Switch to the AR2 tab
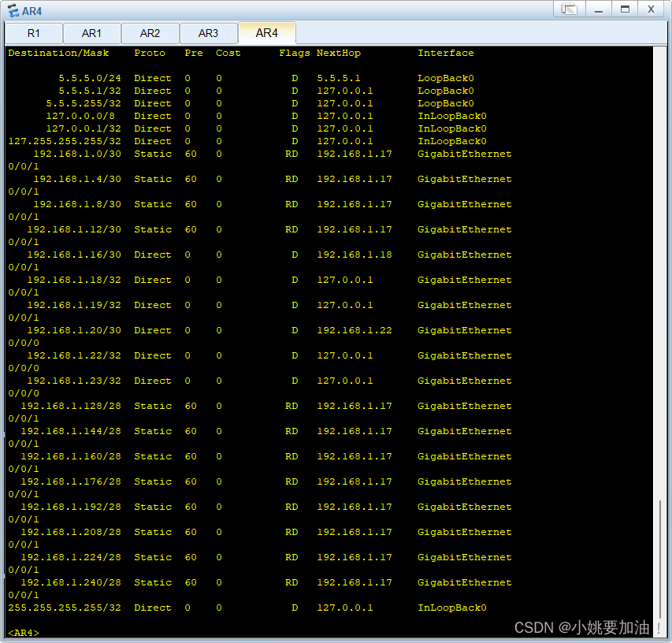672x643 pixels. tap(150, 33)
